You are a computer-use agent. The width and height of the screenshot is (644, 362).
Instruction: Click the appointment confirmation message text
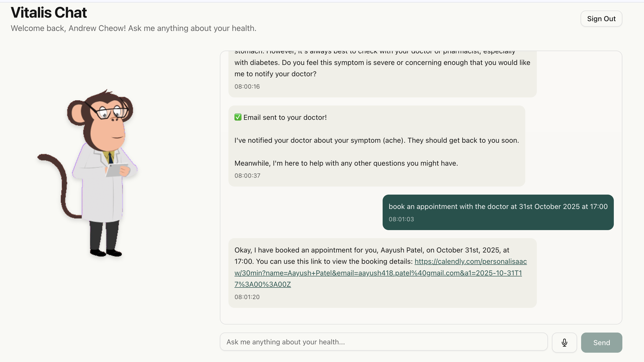[372, 250]
